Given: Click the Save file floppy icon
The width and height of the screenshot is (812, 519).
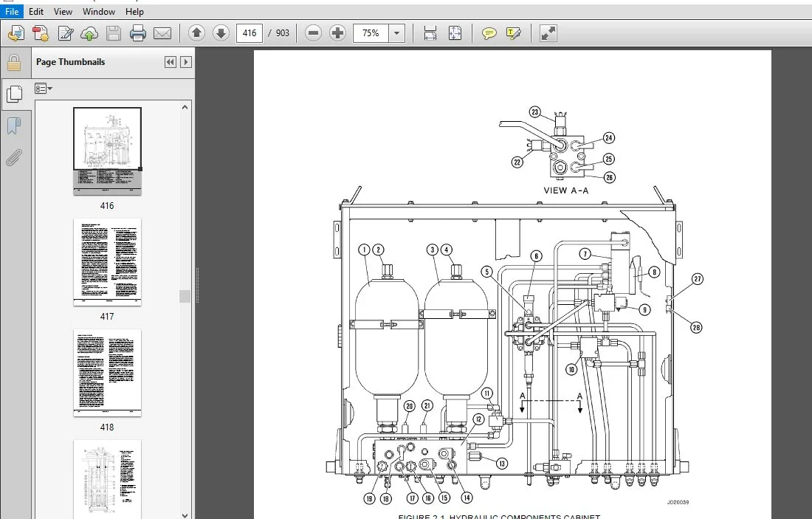Looking at the screenshot, I should pos(114,33).
